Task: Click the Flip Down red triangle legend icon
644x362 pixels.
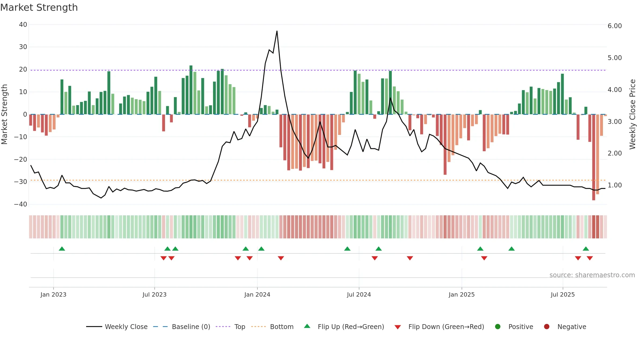Action: [398, 327]
